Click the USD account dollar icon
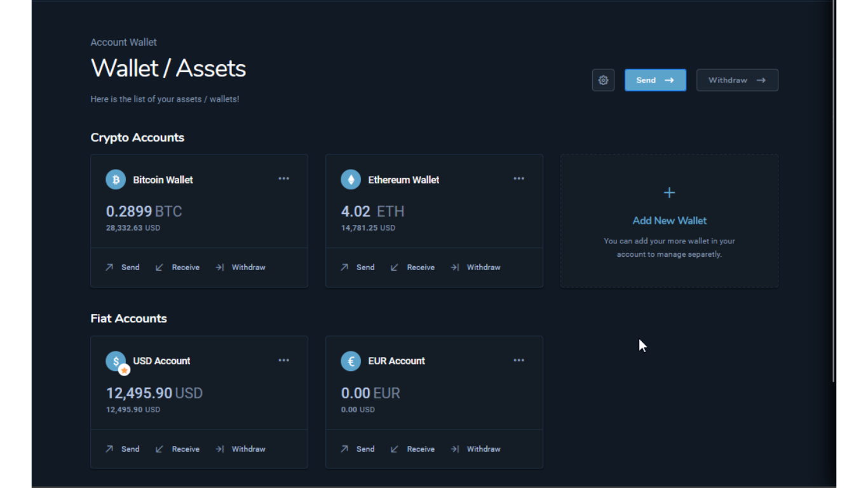 point(116,361)
